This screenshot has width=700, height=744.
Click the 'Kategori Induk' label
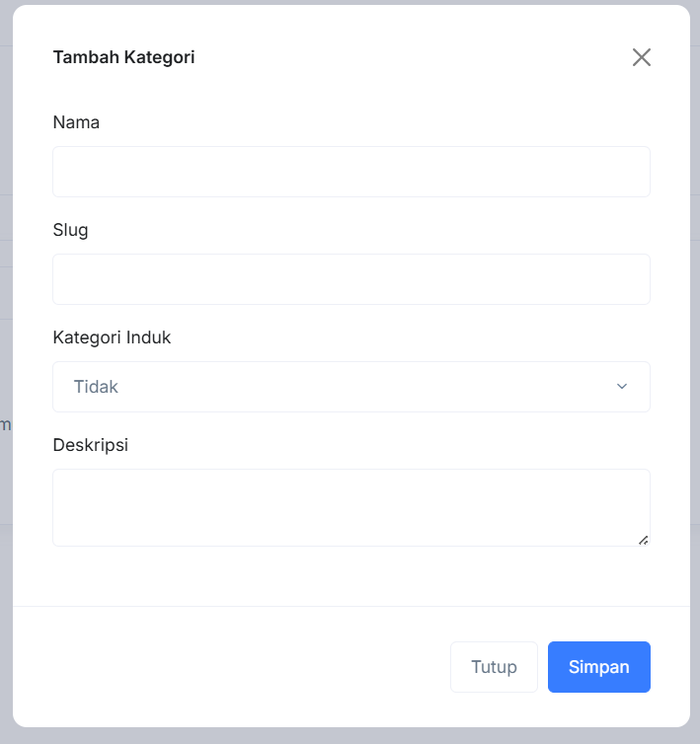point(112,337)
